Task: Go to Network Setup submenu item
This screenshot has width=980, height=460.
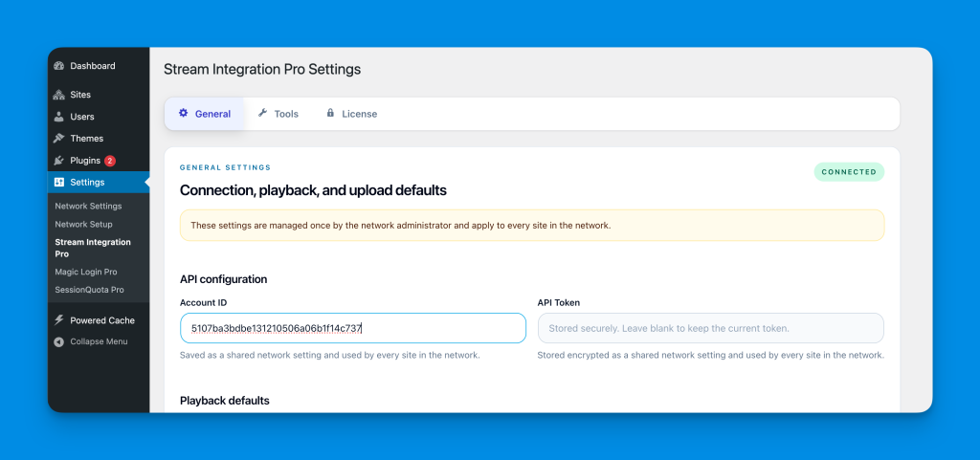Action: (83, 225)
